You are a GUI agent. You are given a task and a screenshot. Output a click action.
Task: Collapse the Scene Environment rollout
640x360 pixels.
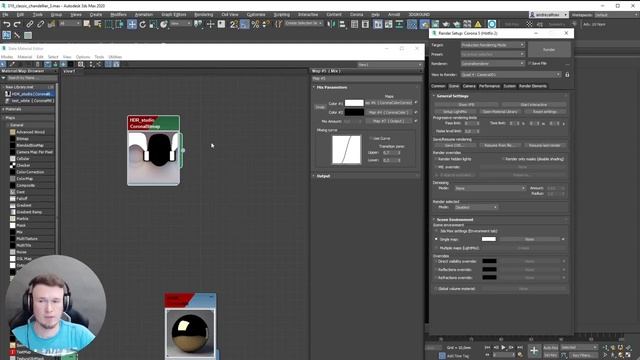(454, 220)
